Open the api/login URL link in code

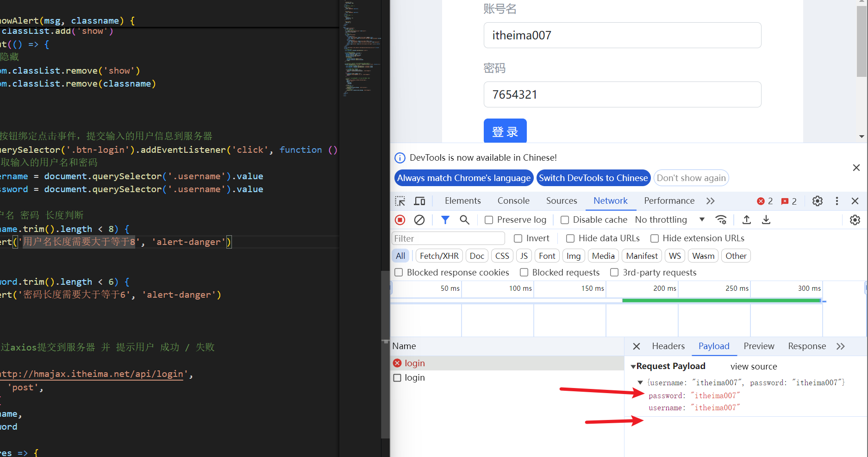93,374
